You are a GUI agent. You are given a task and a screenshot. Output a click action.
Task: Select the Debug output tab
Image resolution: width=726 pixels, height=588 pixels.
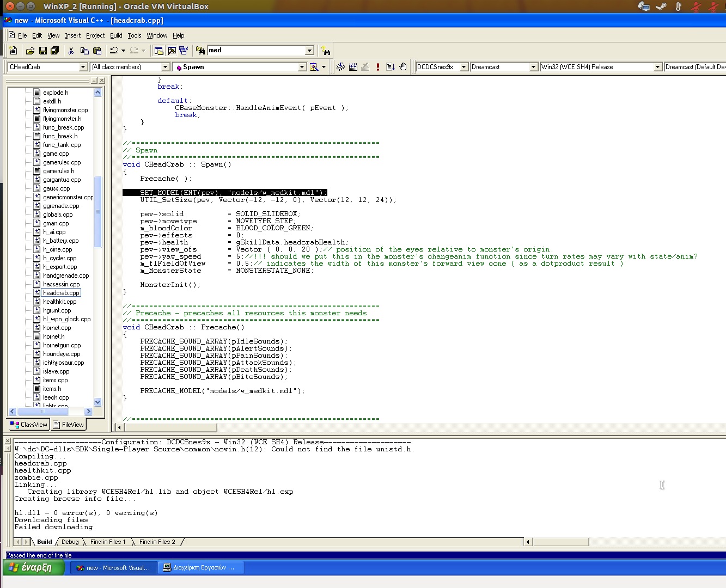click(70, 542)
